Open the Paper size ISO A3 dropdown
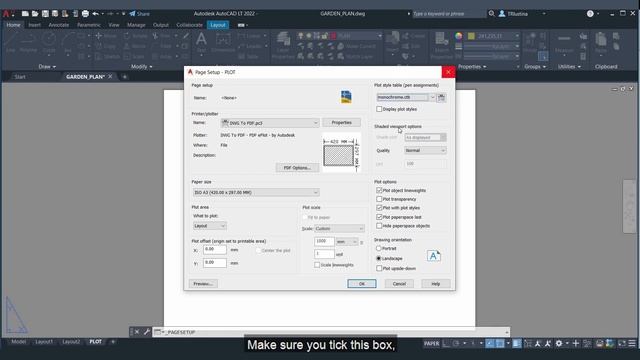Image resolution: width=640 pixels, height=360 pixels. 256,192
